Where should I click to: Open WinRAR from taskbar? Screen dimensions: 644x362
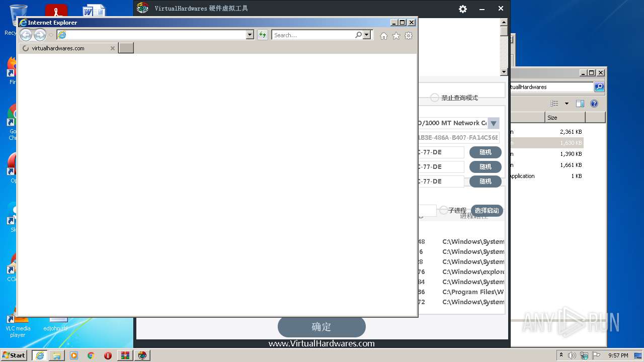point(125,355)
